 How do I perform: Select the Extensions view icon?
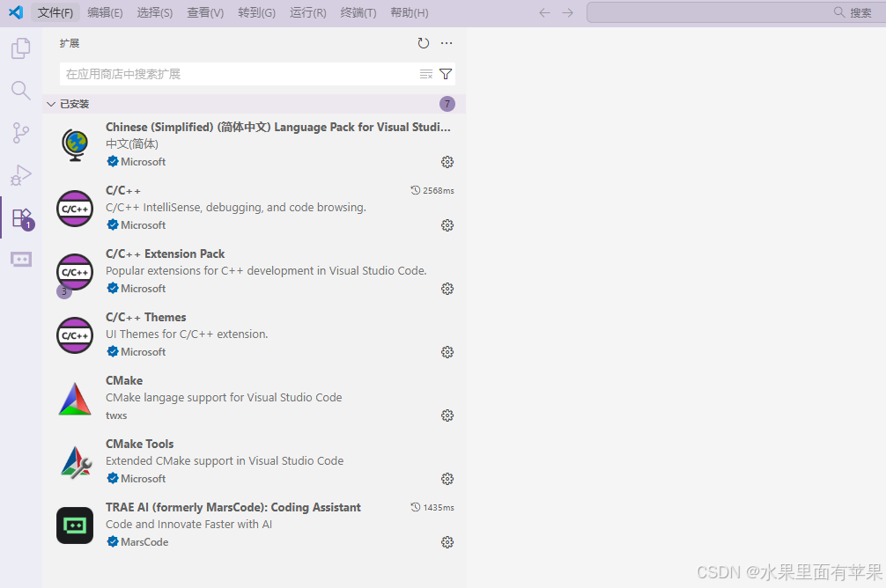point(22,218)
